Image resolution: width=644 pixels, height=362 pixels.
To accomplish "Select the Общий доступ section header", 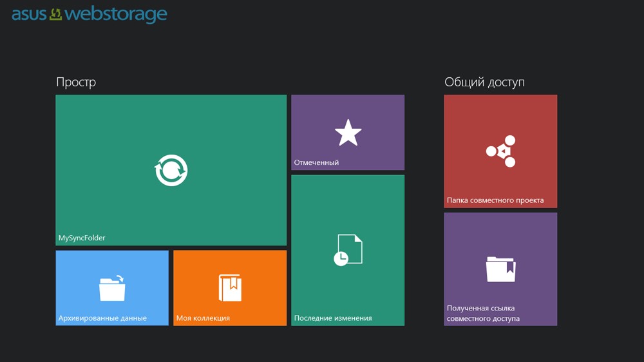I will [x=485, y=82].
